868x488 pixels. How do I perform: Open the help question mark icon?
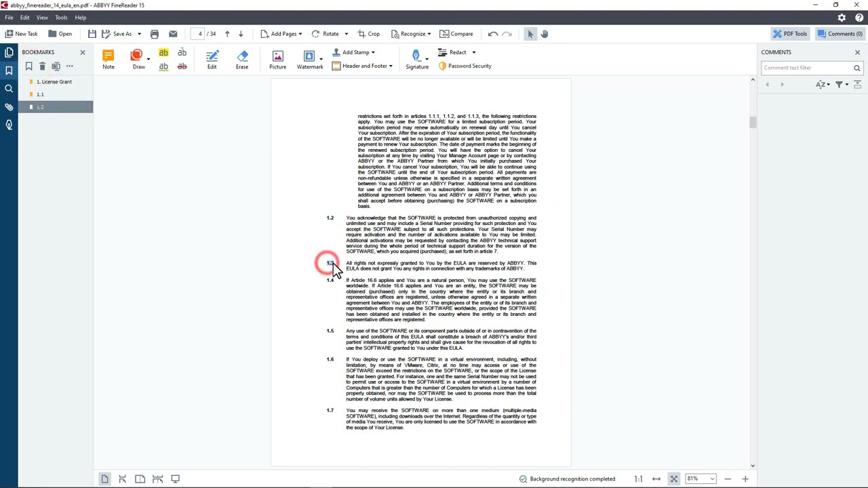(x=859, y=18)
